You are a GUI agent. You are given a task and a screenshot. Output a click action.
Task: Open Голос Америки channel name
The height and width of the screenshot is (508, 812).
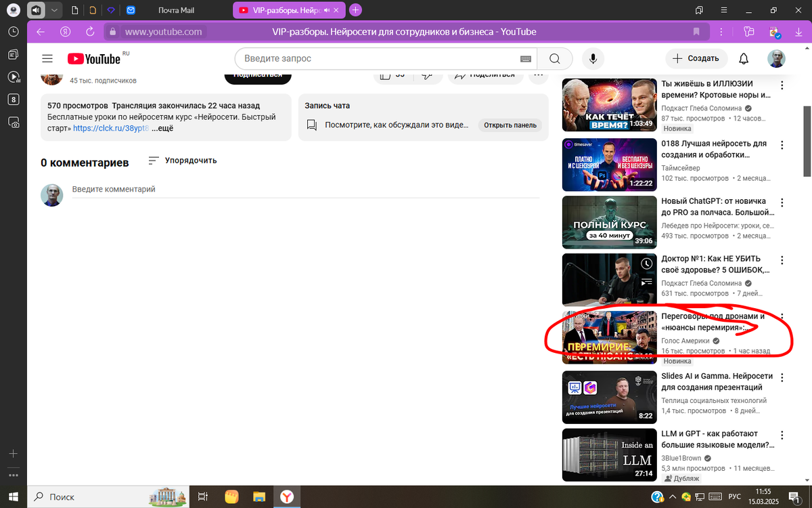click(x=685, y=341)
